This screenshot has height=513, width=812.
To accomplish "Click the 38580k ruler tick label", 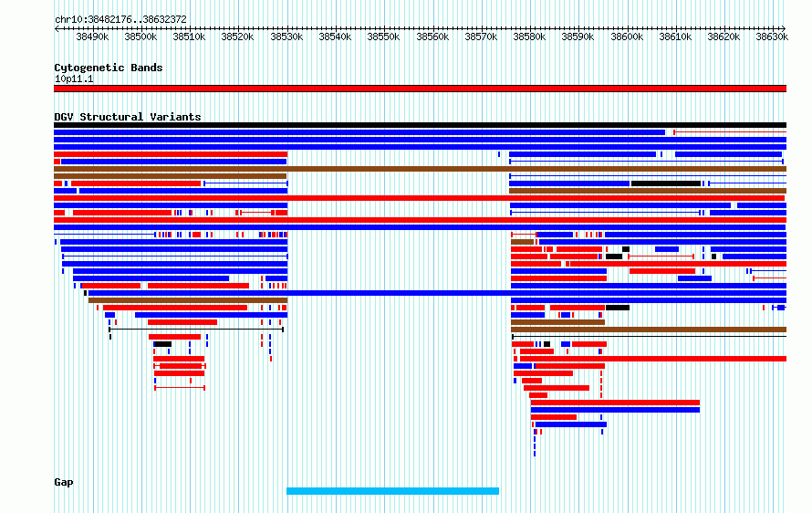I will 529,37.
